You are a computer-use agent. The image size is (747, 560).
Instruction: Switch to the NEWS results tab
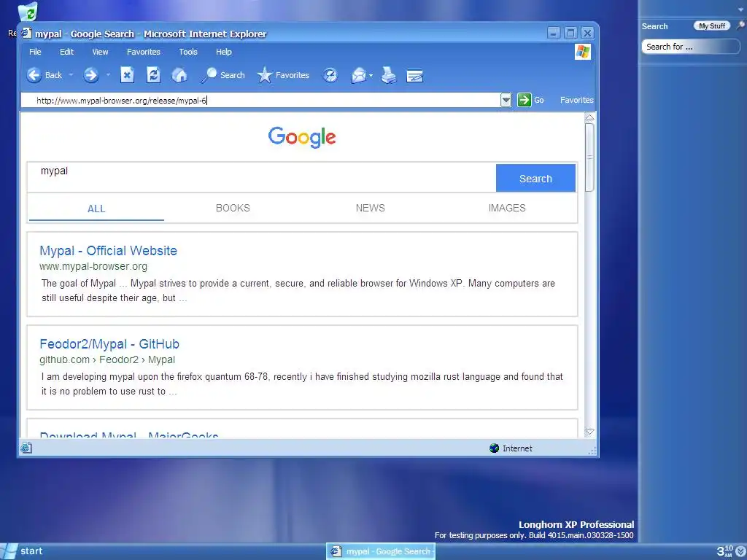pos(370,208)
